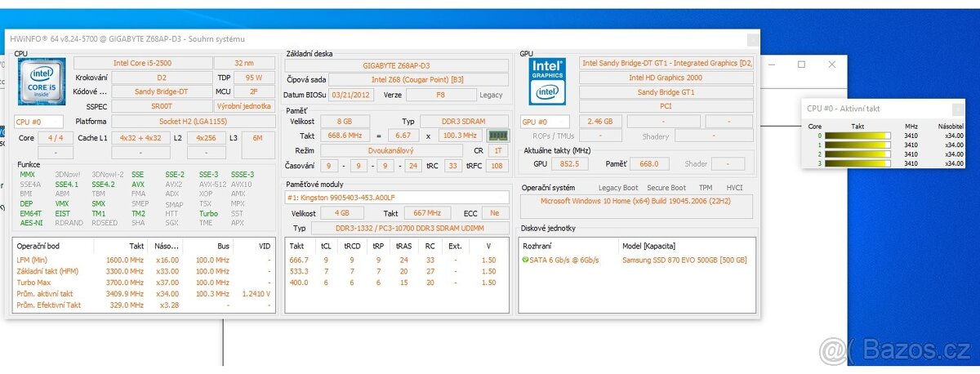The height and width of the screenshot is (374, 980).
Task: Click the SR00T SSPEC field
Action: pos(161,106)
